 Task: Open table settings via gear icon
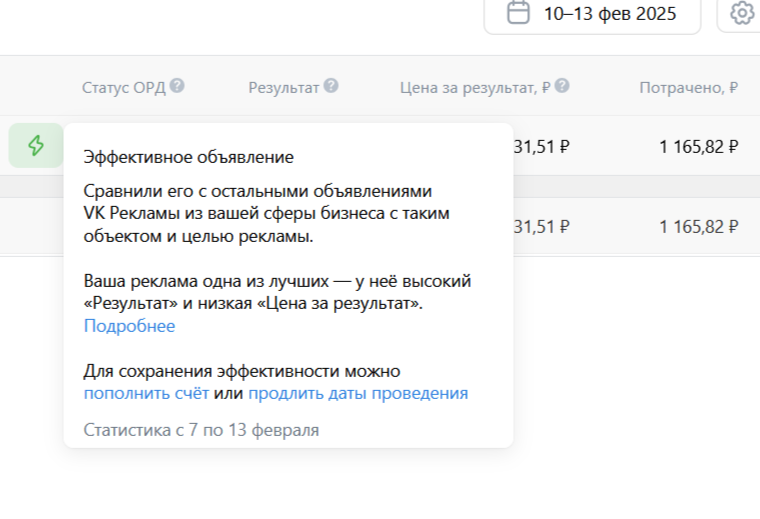tap(742, 13)
